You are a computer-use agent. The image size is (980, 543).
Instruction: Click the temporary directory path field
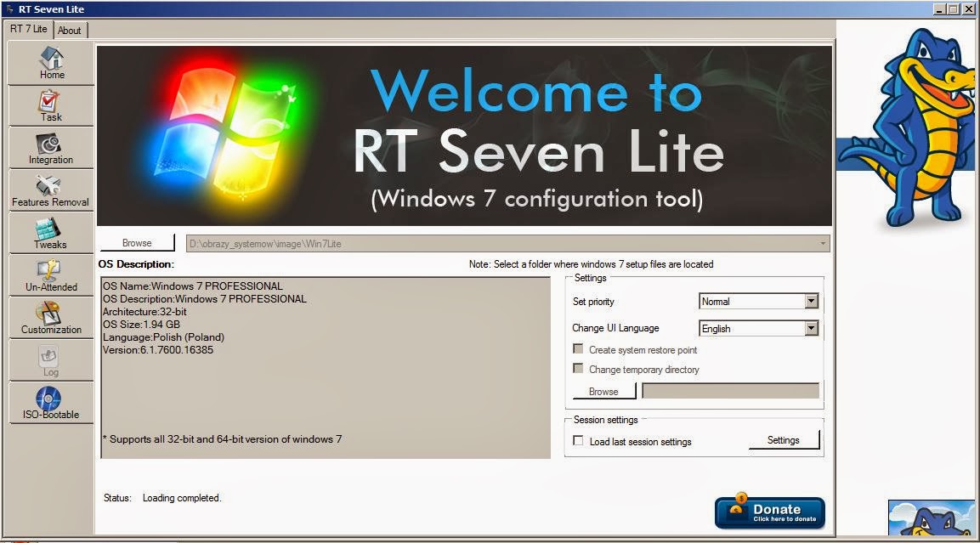[x=730, y=391]
